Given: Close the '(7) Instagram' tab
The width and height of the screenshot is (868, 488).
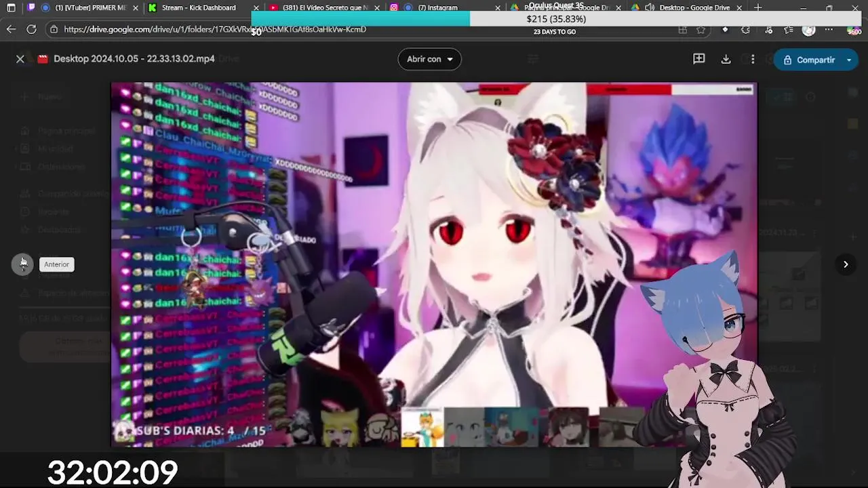Looking at the screenshot, I should pyautogui.click(x=498, y=8).
